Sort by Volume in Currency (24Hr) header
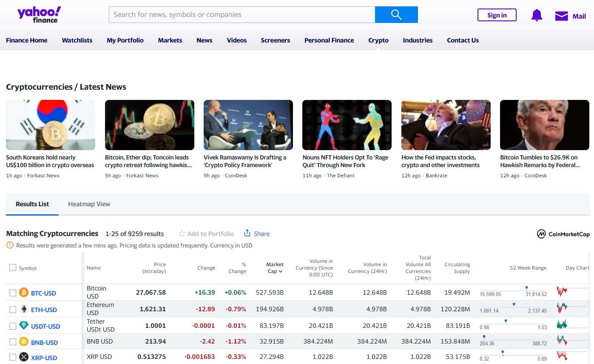594x364 pixels. (x=367, y=268)
